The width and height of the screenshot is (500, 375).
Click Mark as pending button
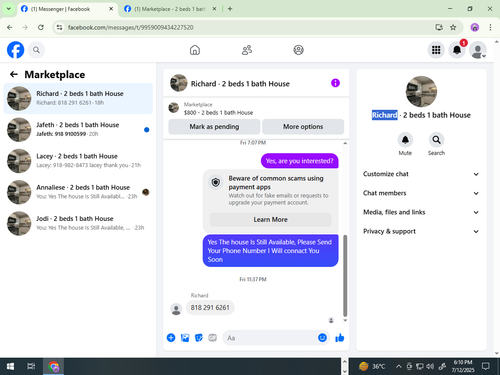[x=214, y=127]
